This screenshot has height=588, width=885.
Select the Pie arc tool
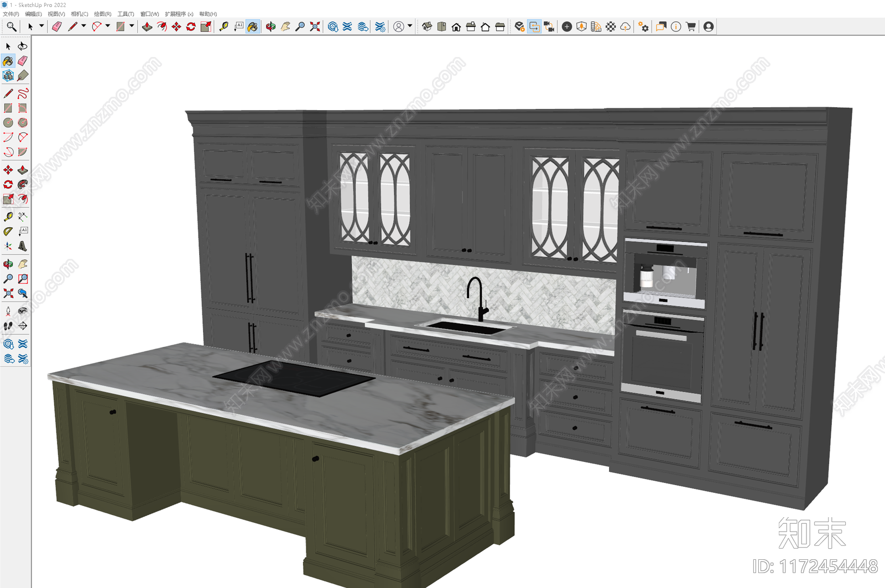coord(23,152)
